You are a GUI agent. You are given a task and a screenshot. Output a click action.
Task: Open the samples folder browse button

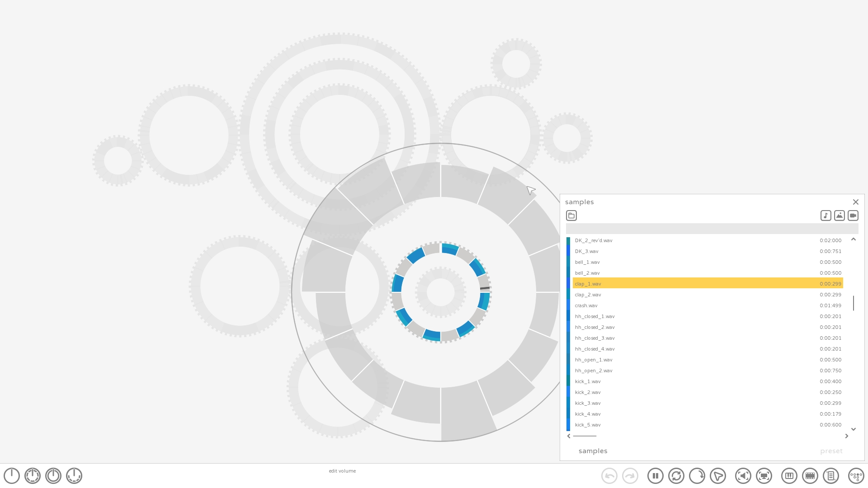(x=571, y=216)
